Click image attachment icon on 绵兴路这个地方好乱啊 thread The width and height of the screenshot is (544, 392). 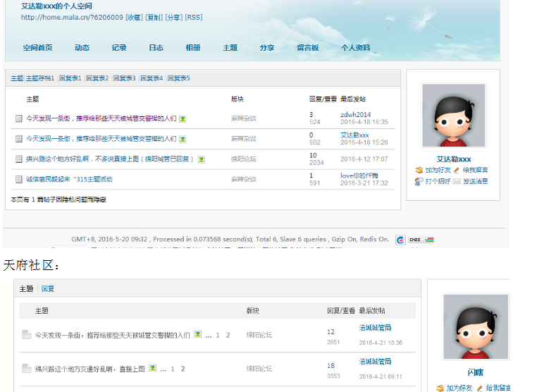201,159
